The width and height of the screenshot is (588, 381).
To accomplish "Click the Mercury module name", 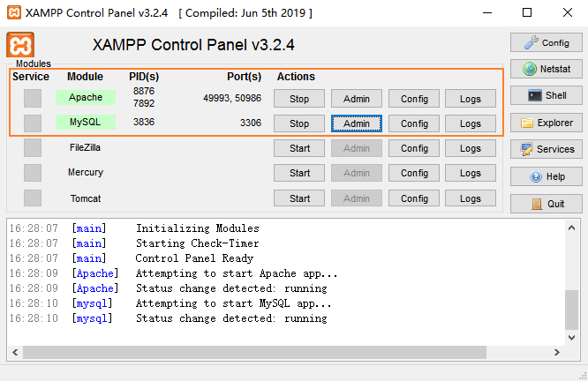I will click(x=86, y=172).
